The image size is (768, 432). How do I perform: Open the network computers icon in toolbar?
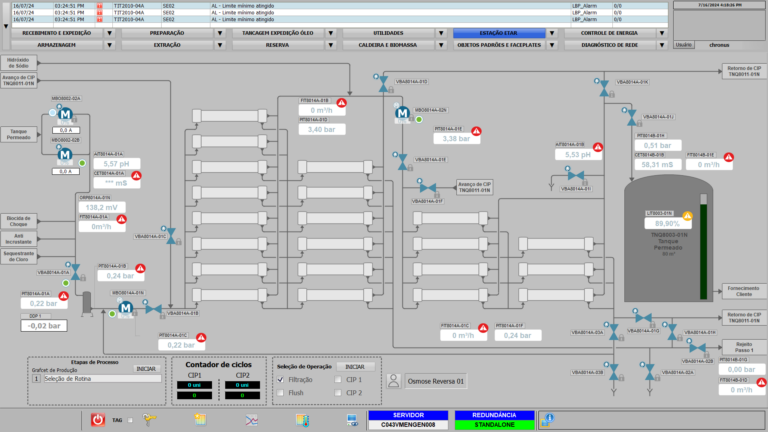coord(352,420)
